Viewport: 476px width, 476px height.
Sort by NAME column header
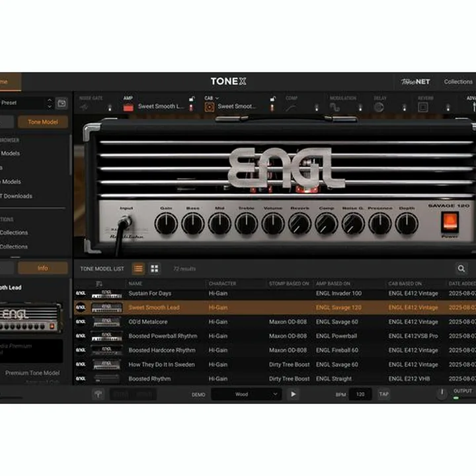(136, 284)
